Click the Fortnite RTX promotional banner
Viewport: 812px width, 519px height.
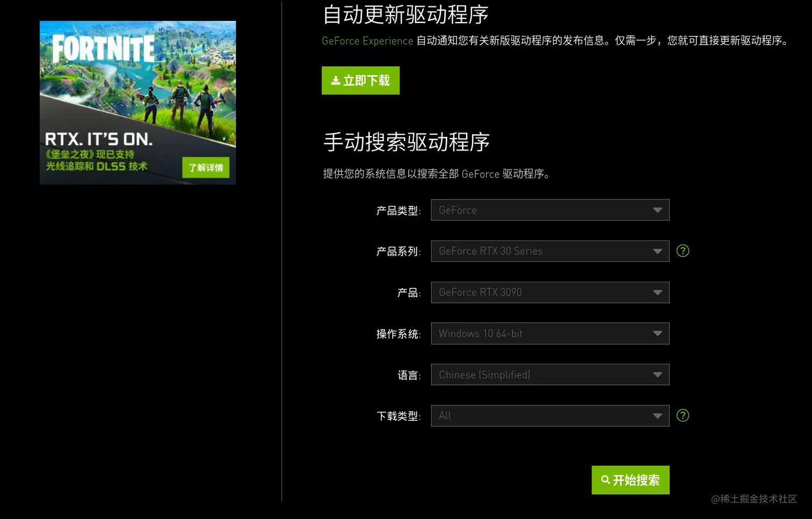(x=137, y=103)
